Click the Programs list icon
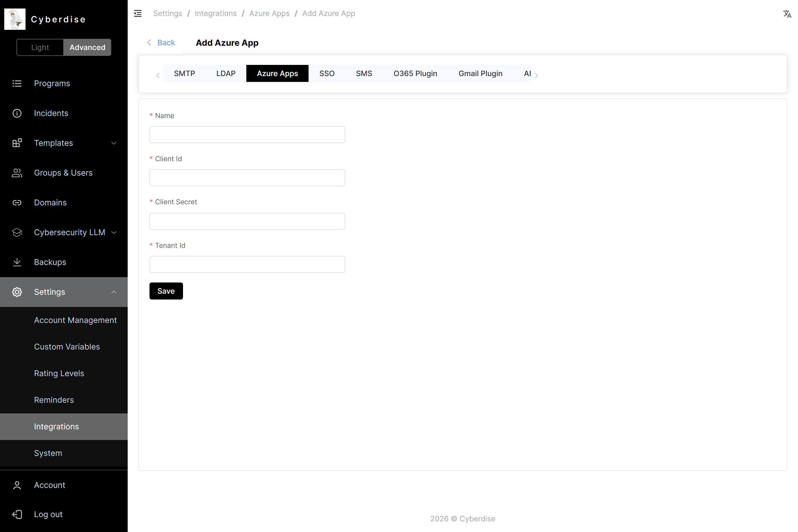Screen dimensions: 798x532 tap(17, 84)
